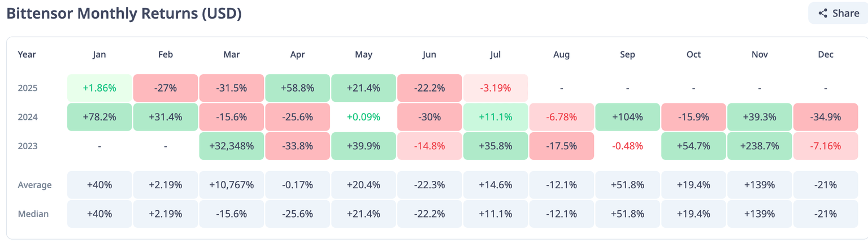The image size is (868, 247).
Task: Click the July 2025 -3.19% cell
Action: tap(496, 88)
